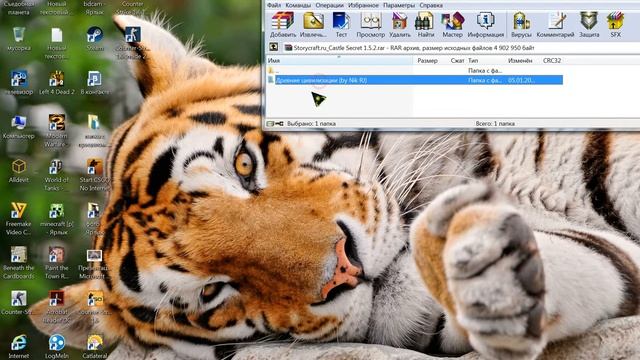This screenshot has width=640, height=360.
Task: Select the Alldevit cube desktop icon
Action: 19,171
